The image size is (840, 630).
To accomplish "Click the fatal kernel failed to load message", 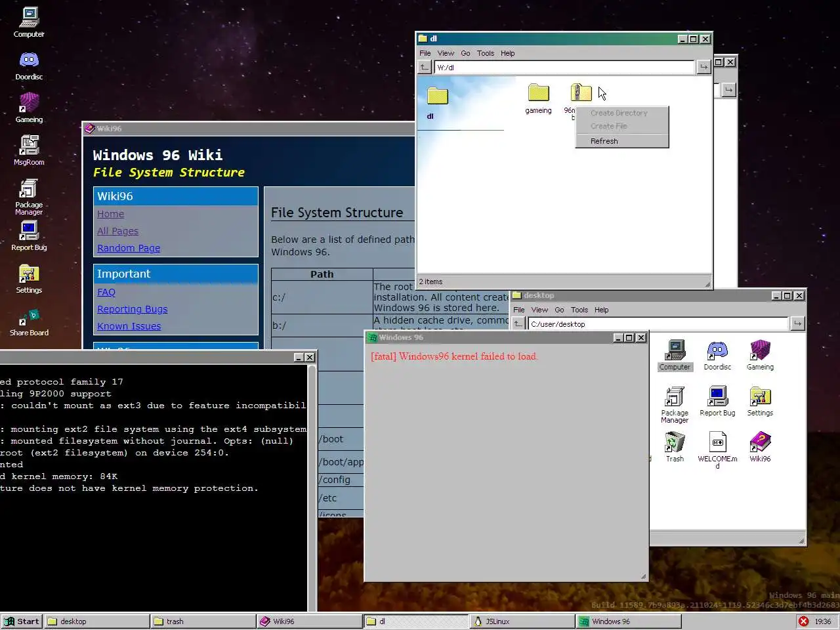I will 454,356.
